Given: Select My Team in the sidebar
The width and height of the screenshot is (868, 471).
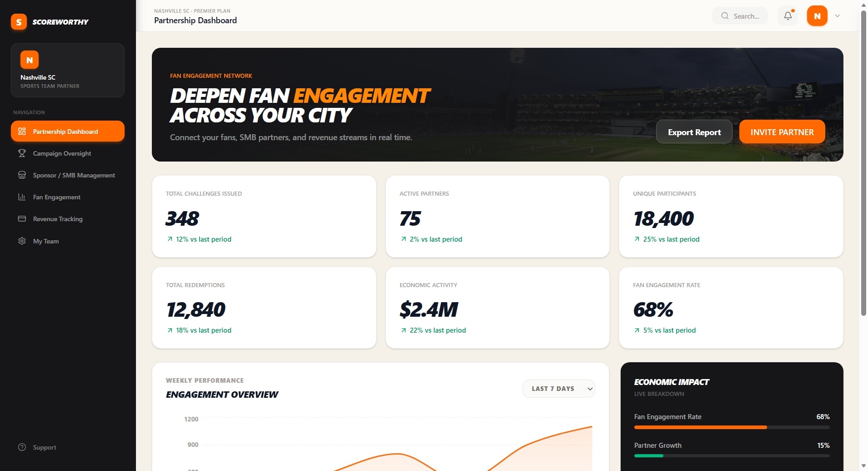Looking at the screenshot, I should point(68,241).
